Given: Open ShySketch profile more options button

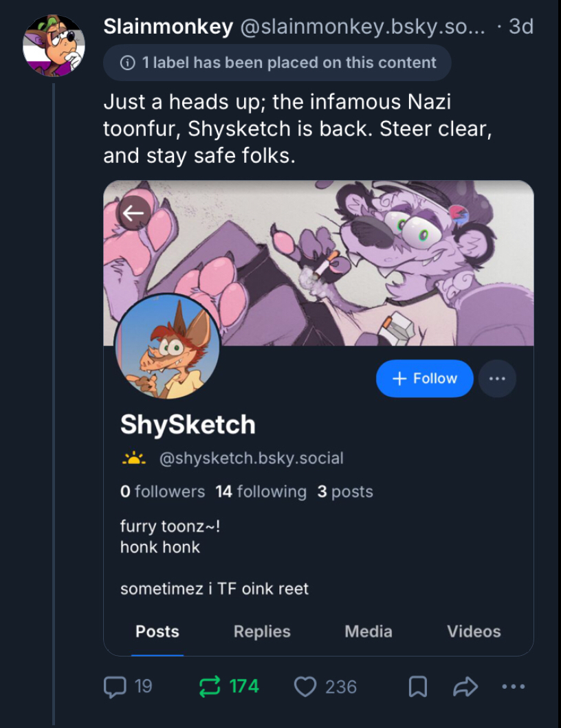Looking at the screenshot, I should (x=497, y=379).
